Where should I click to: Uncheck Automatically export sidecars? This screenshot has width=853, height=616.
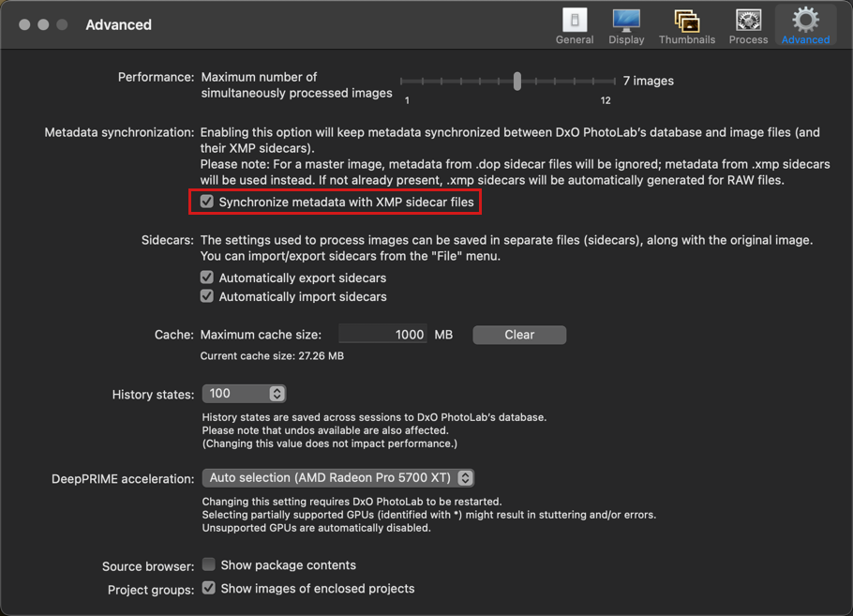click(x=207, y=278)
